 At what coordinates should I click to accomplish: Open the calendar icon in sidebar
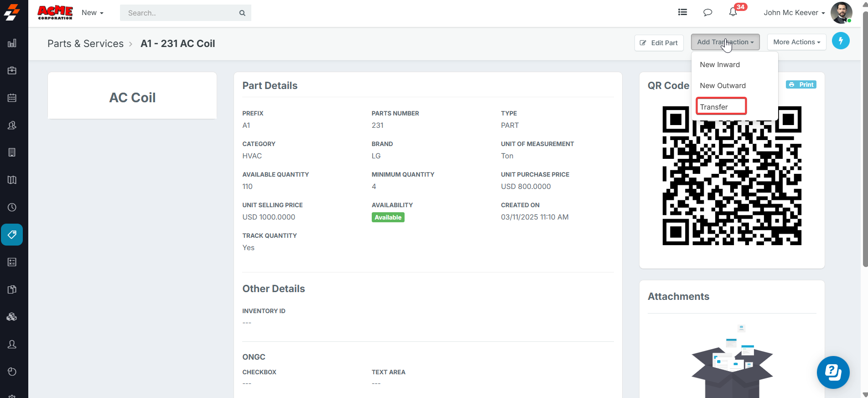pos(12,98)
